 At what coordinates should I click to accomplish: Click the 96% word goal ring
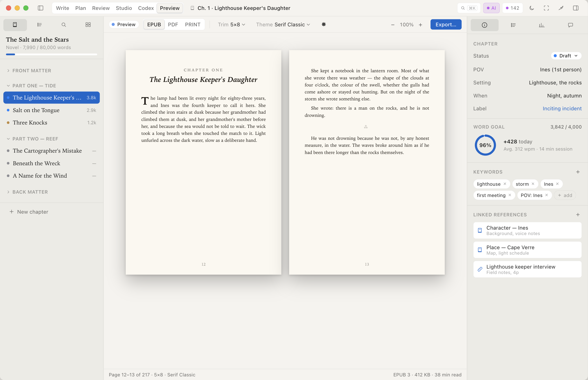485,145
